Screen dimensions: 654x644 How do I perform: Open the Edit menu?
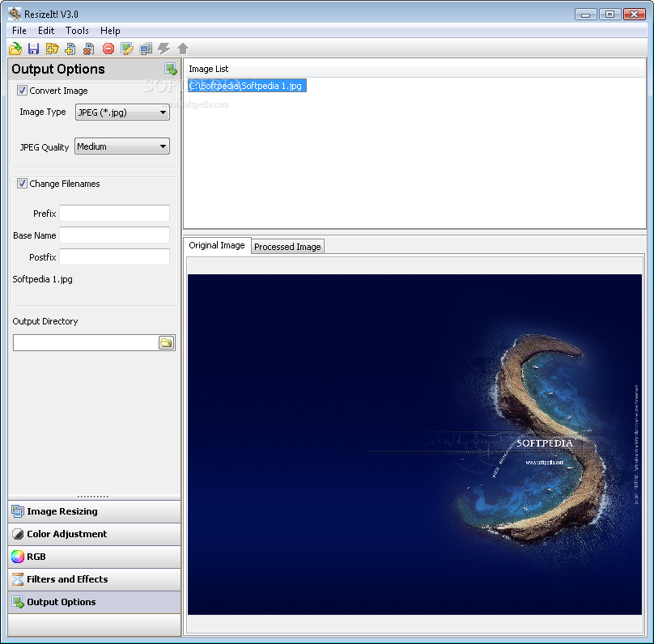[46, 31]
